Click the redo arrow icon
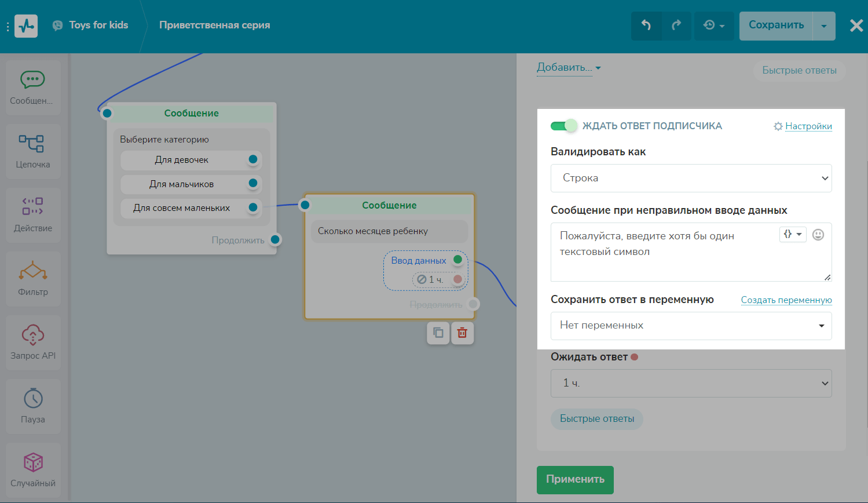 (x=676, y=25)
